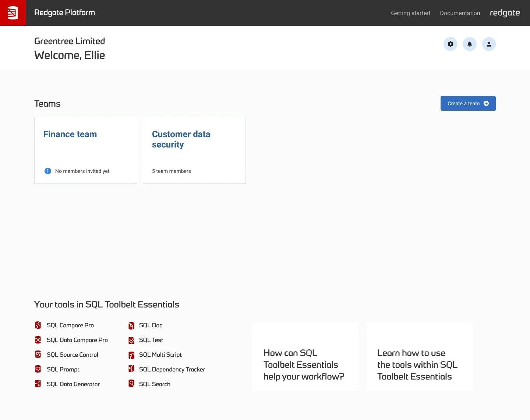Viewport: 530px width, 420px height.
Task: Click the SQL Doc icon
Action: 131,325
